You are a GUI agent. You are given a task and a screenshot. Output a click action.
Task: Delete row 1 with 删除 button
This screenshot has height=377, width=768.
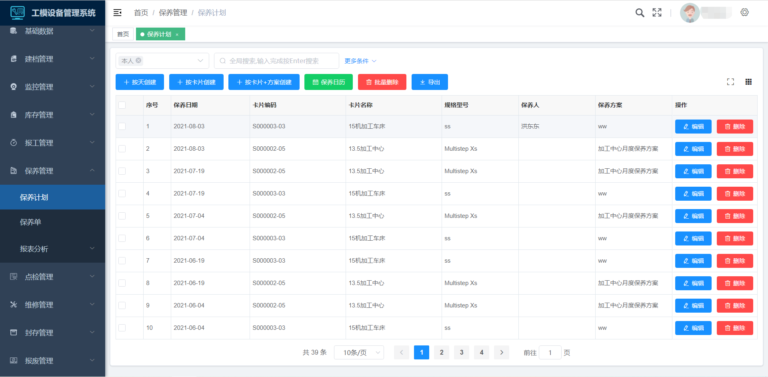click(x=735, y=126)
